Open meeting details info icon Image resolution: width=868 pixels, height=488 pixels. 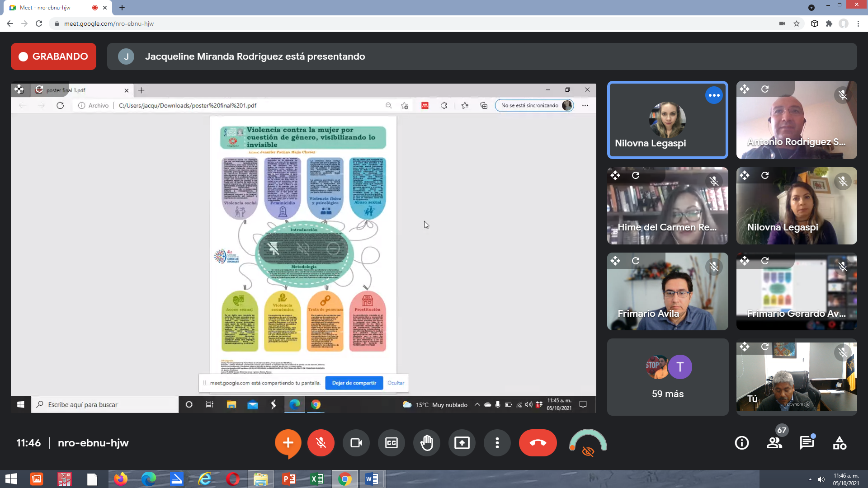tap(742, 443)
